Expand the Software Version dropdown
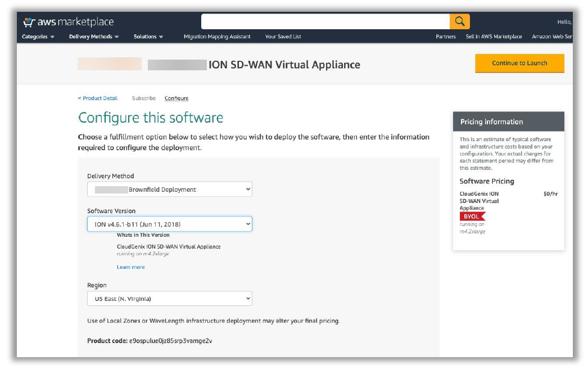588x374 pixels. coord(169,224)
